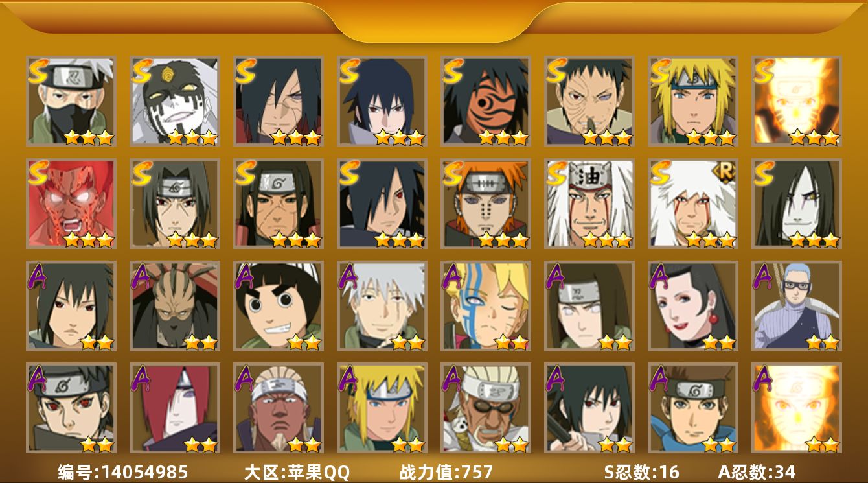868x483 pixels.
Task: Click the A忍数:34 counter text
Action: tap(757, 471)
